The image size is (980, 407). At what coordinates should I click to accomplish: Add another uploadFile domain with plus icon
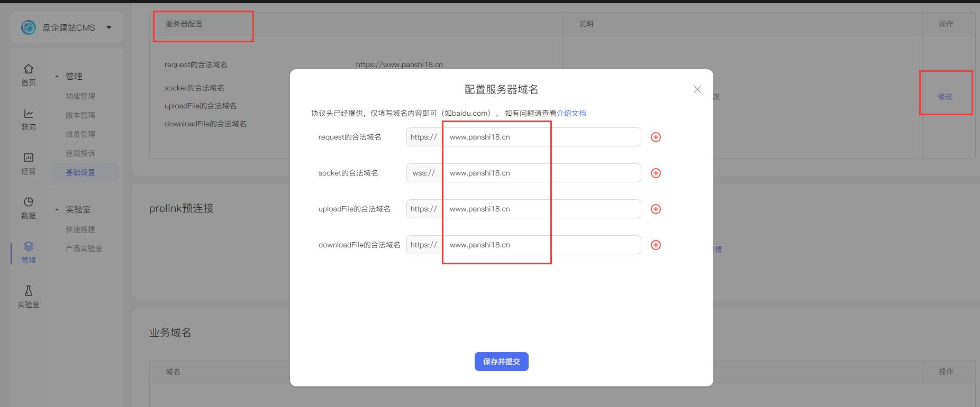click(x=656, y=209)
